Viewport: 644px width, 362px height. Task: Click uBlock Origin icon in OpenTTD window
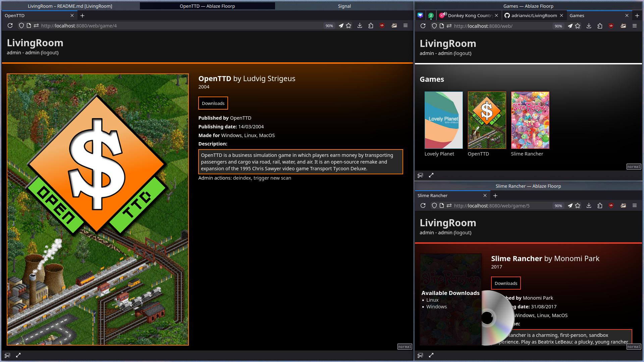(x=382, y=25)
